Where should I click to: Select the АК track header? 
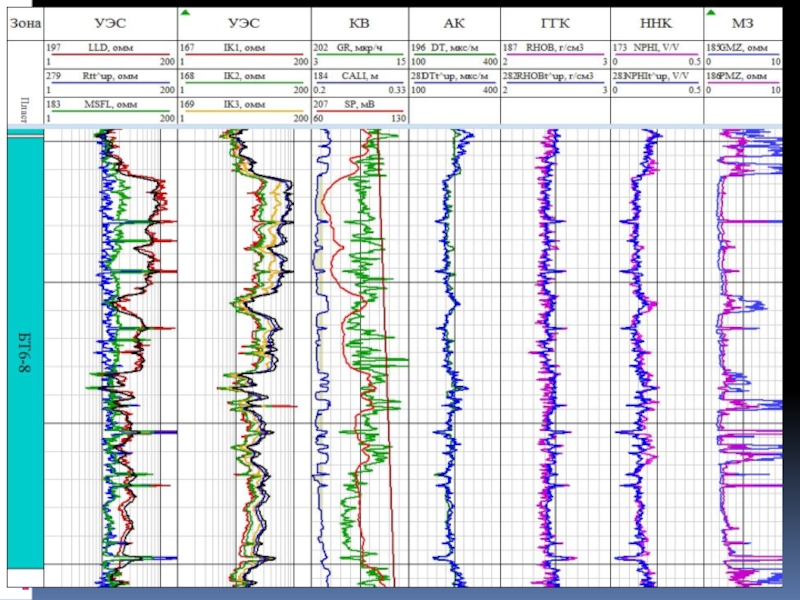click(x=455, y=22)
